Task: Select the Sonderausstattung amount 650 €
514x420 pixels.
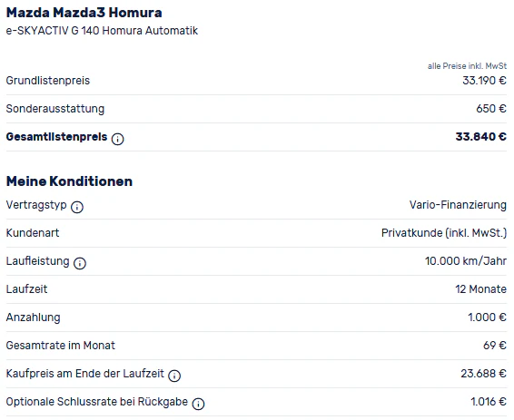Action: 491,109
